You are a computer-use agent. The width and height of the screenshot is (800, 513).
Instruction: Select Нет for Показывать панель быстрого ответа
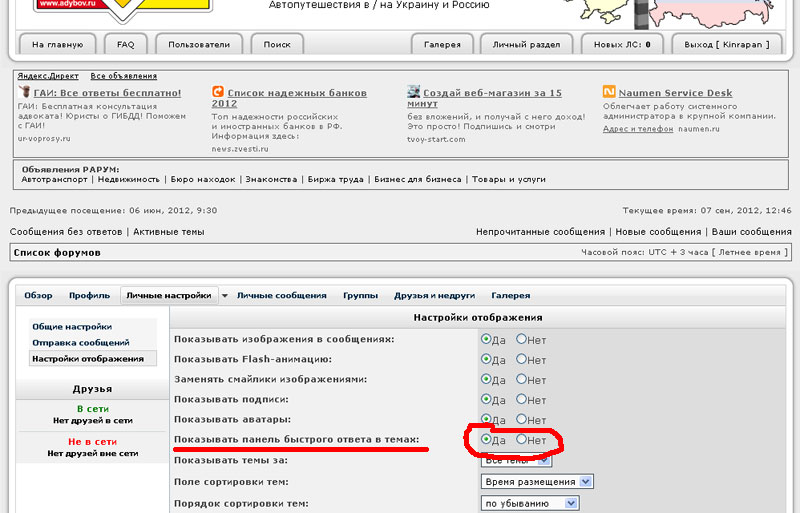coord(521,439)
